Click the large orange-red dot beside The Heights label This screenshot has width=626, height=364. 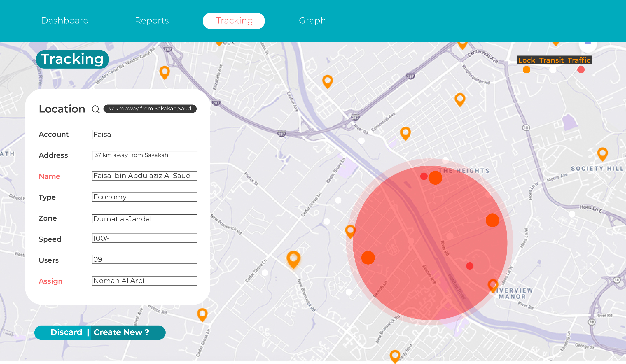(435, 178)
